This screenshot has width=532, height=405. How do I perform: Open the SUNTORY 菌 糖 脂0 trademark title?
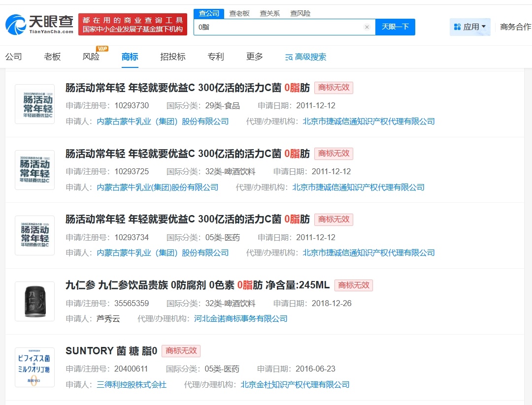tap(111, 351)
